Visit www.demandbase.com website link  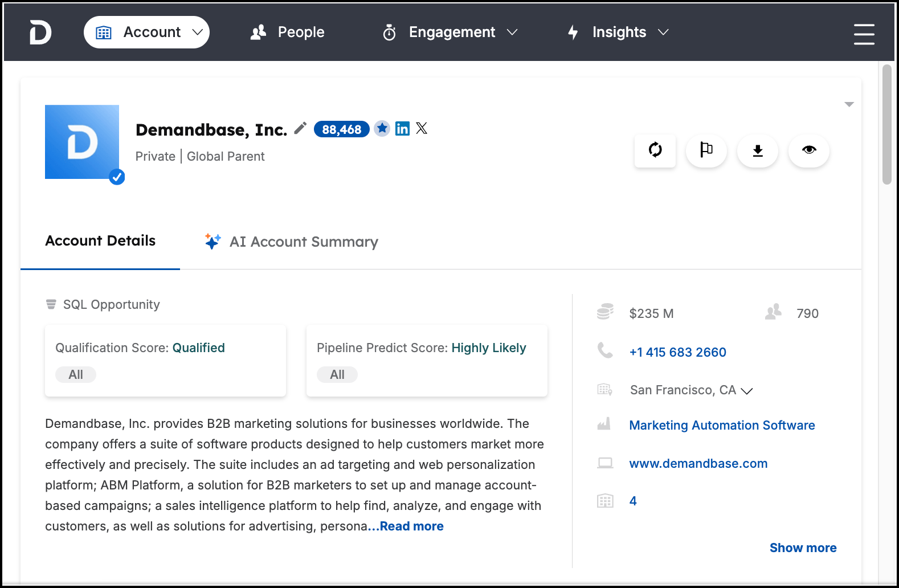698,463
